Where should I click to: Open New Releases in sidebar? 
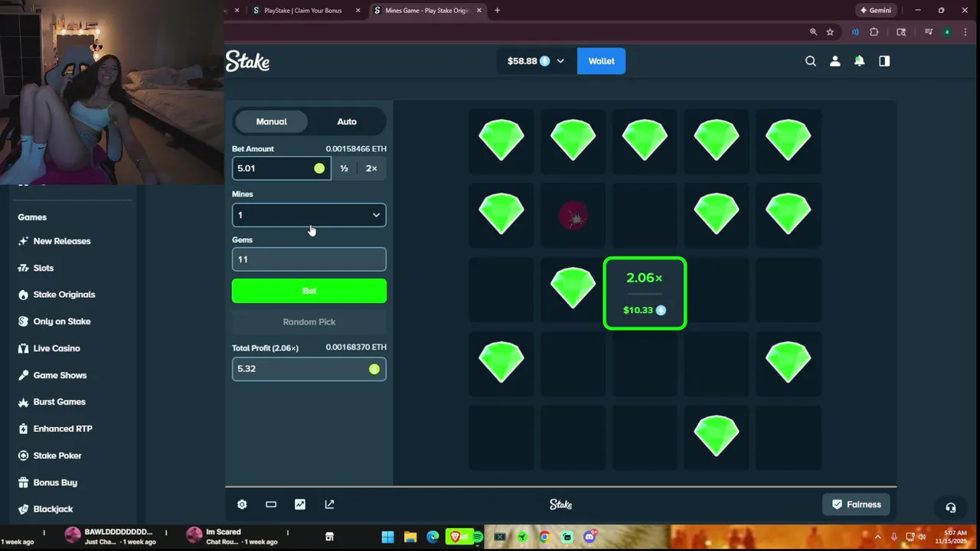coord(62,241)
